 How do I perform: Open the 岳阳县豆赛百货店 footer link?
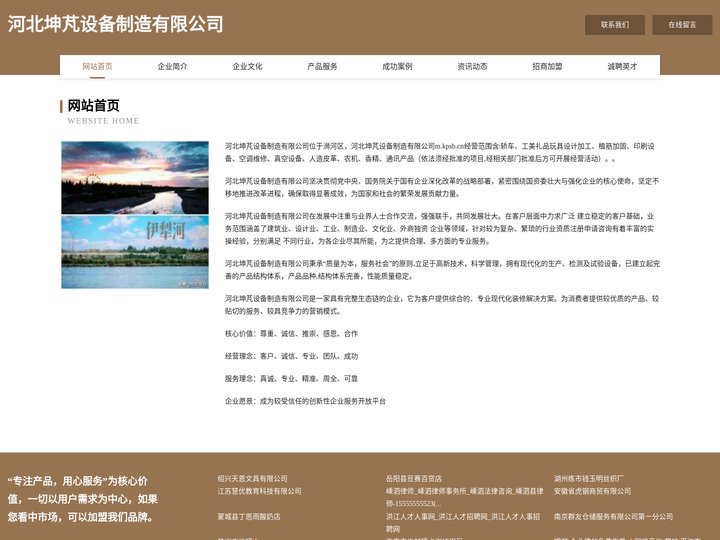(x=414, y=478)
